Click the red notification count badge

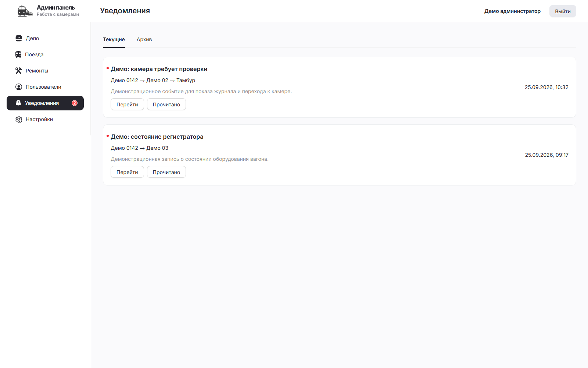(75, 103)
